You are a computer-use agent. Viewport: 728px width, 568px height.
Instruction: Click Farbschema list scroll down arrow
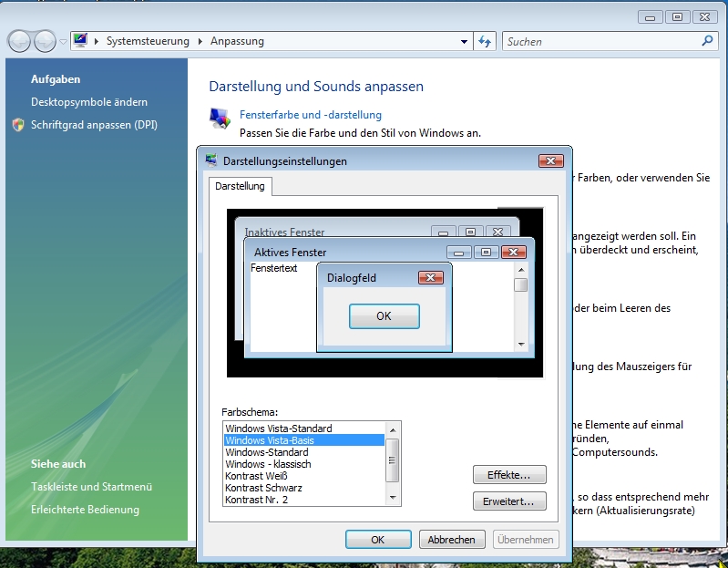pyautogui.click(x=393, y=498)
